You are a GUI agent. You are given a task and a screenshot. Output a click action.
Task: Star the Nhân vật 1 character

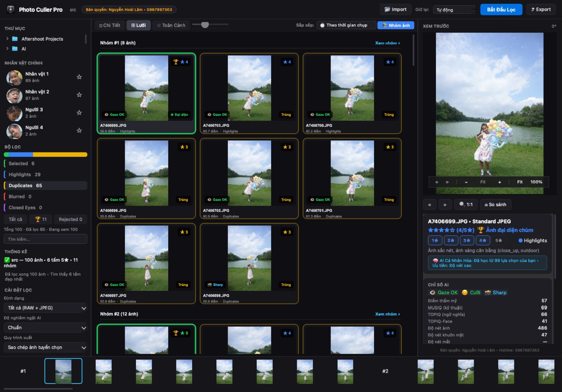click(79, 77)
